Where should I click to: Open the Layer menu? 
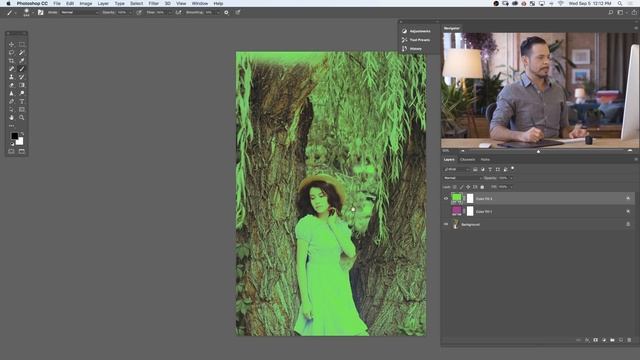[x=103, y=3]
